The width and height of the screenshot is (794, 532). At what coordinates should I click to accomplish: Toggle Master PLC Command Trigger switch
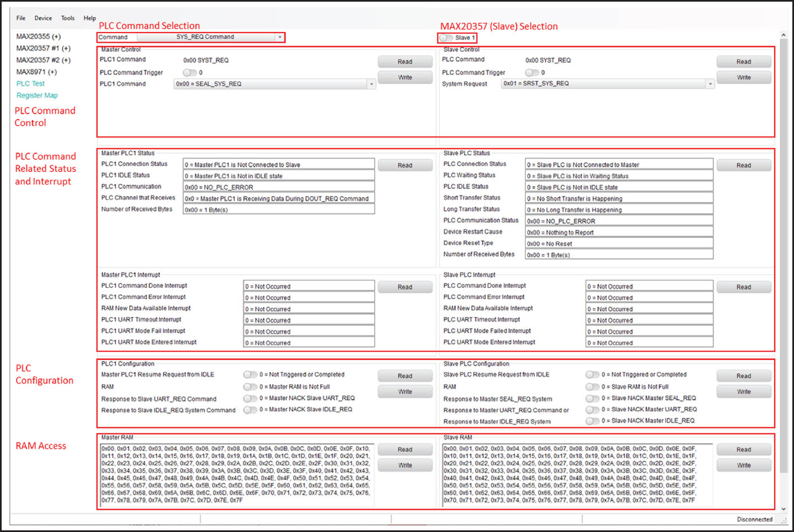click(189, 73)
